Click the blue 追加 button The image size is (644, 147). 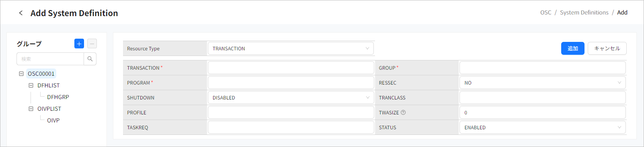(573, 48)
